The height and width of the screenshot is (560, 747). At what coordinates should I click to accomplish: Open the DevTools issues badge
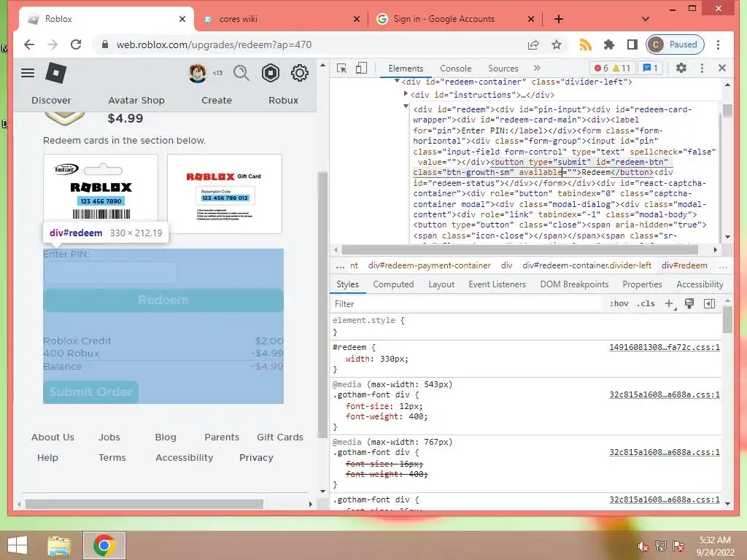[650, 68]
